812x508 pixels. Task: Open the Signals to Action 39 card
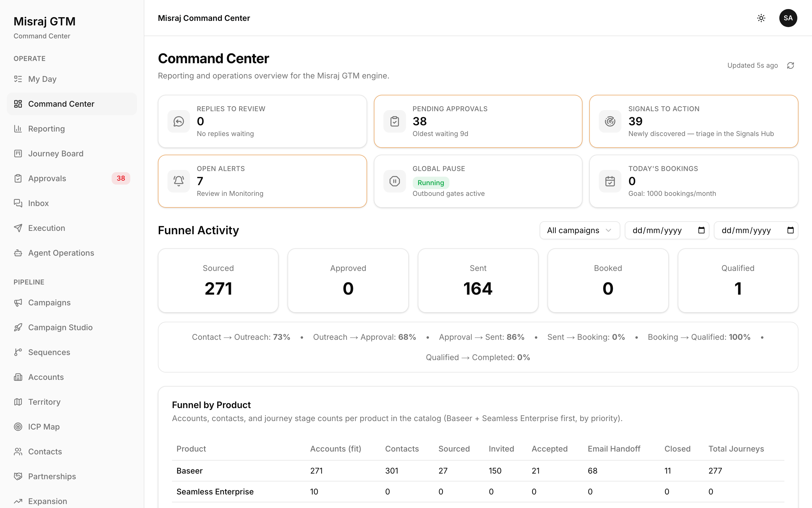coord(694,121)
